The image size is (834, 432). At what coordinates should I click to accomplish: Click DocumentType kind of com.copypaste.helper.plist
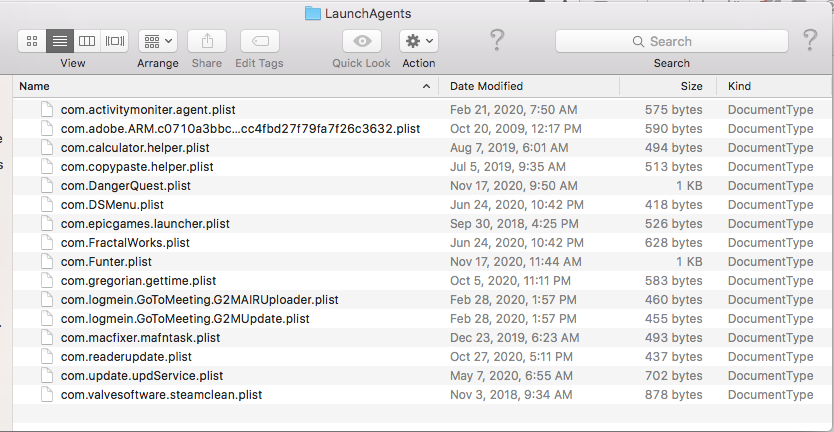pos(770,167)
